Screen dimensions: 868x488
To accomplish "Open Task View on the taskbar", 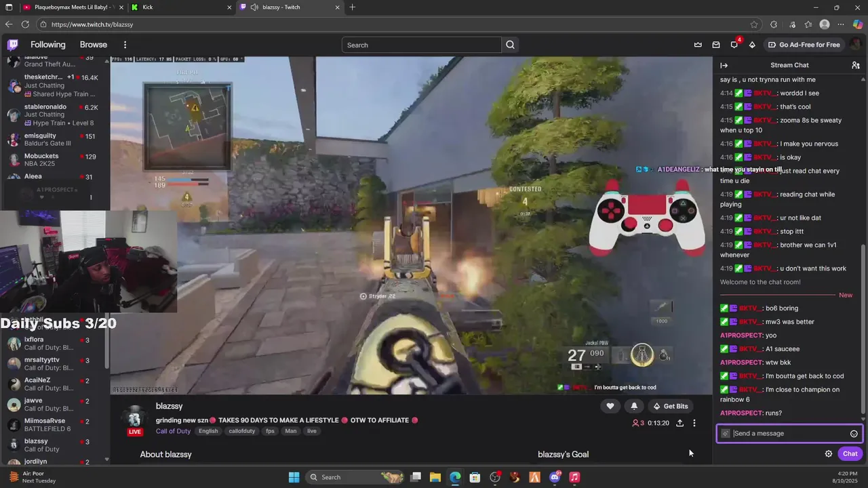I will pos(416,477).
